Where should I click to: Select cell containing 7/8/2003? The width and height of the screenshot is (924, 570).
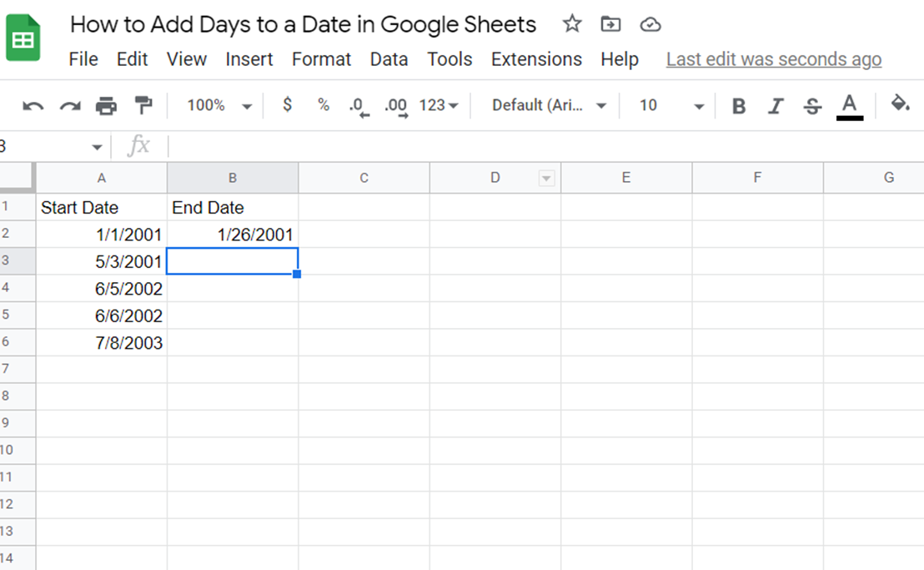pos(102,343)
